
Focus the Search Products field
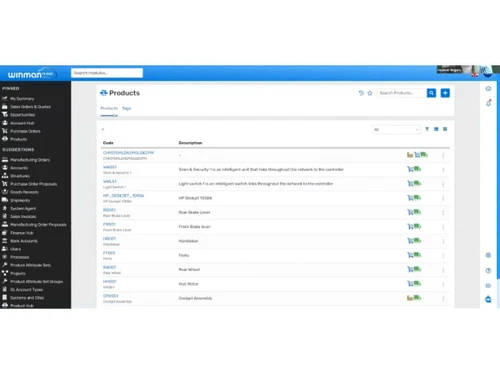coord(402,93)
